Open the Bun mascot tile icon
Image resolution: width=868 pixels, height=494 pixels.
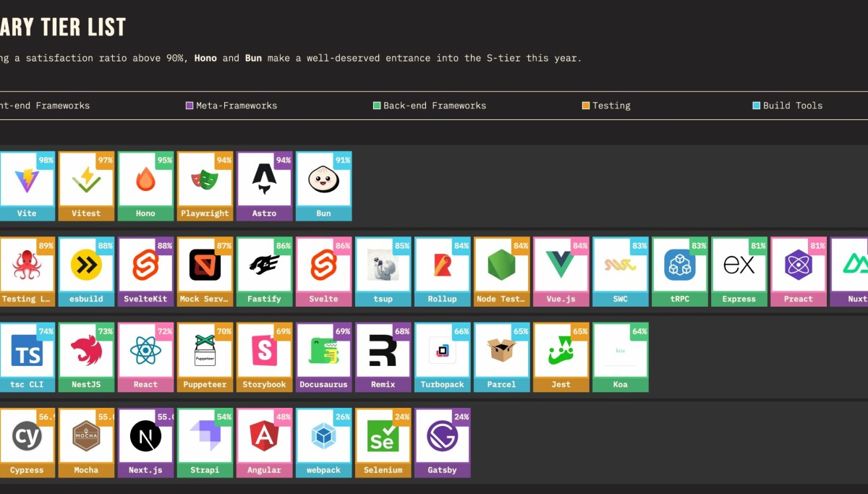pyautogui.click(x=323, y=179)
